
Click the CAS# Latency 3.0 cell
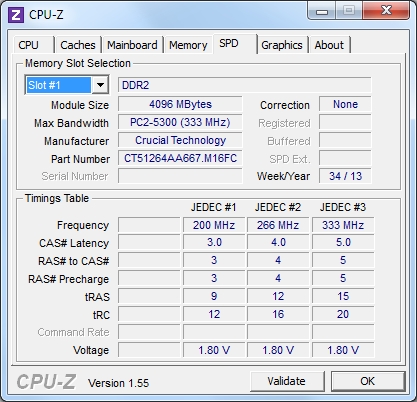(214, 242)
